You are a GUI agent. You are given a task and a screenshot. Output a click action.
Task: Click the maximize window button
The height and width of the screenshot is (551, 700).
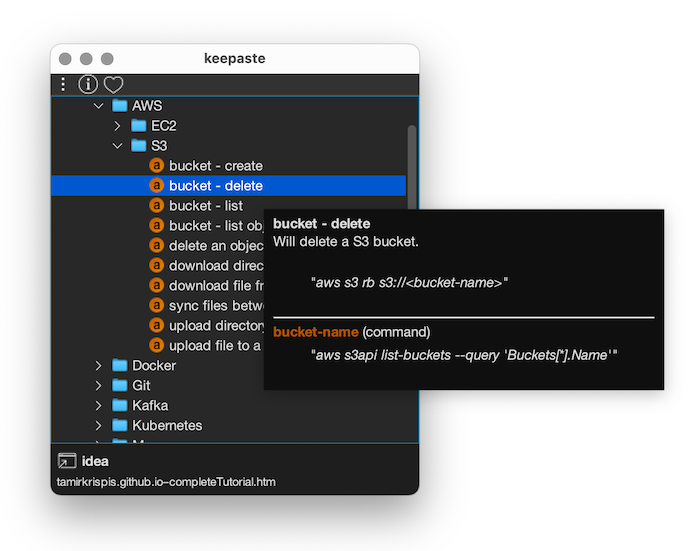(x=107, y=58)
